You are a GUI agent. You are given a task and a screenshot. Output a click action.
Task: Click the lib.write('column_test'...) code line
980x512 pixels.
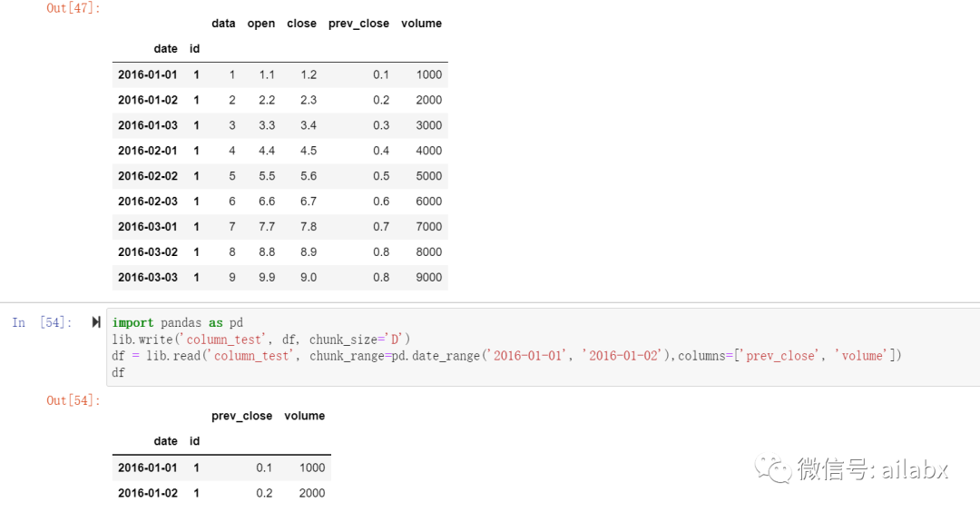[261, 340]
